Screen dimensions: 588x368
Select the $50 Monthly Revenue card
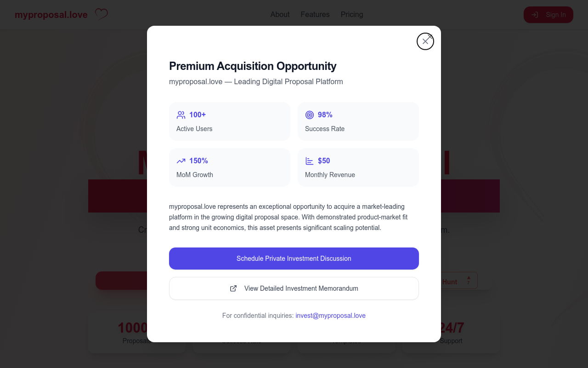(358, 167)
